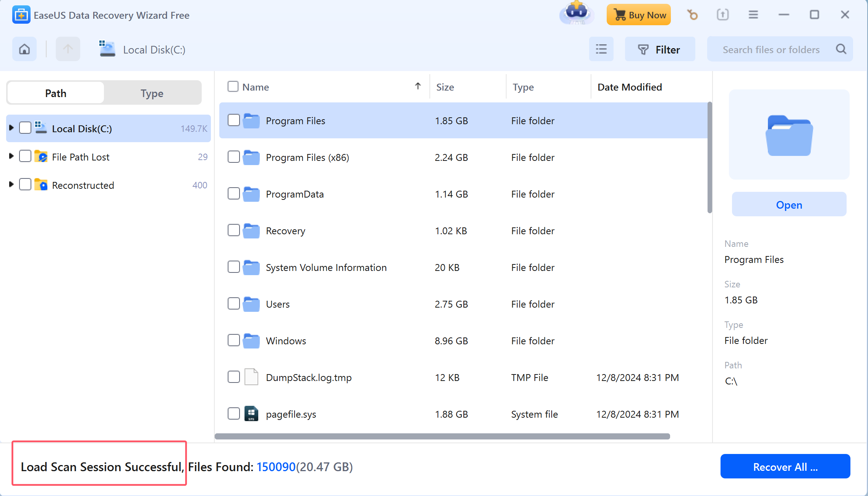Sort by the Date Modified column header

tap(630, 87)
